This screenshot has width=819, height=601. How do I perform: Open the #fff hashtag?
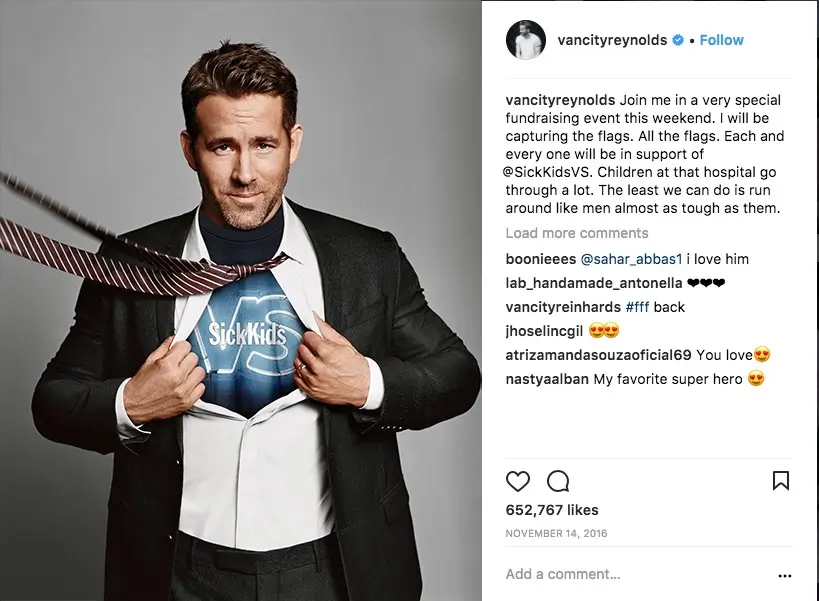tap(637, 307)
